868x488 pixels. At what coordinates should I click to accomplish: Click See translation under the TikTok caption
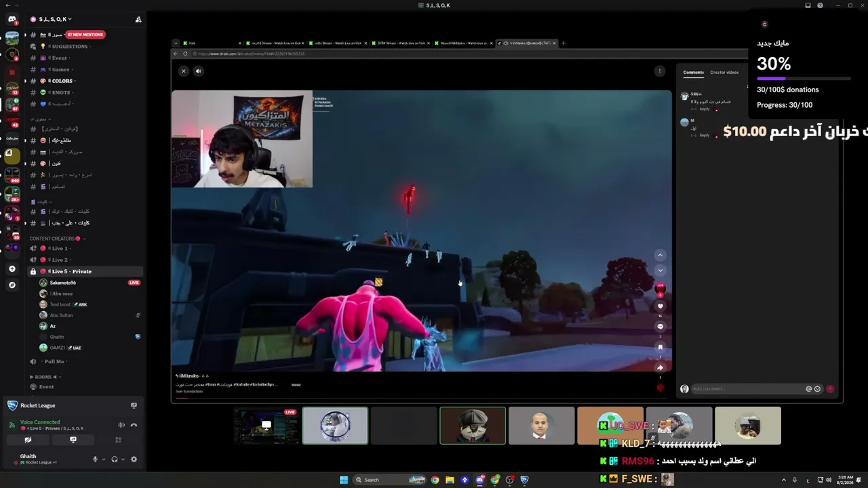(189, 392)
